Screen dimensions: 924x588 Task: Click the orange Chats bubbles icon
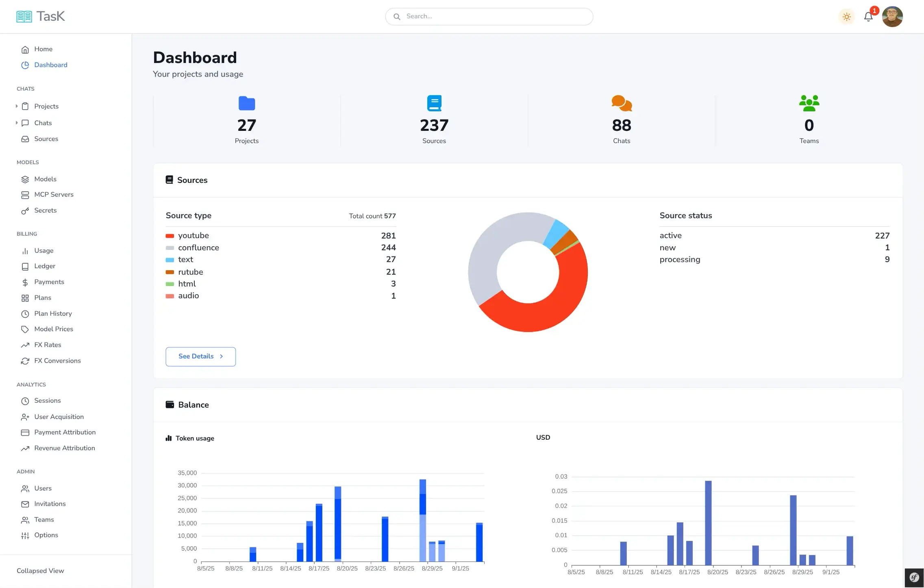pyautogui.click(x=622, y=103)
